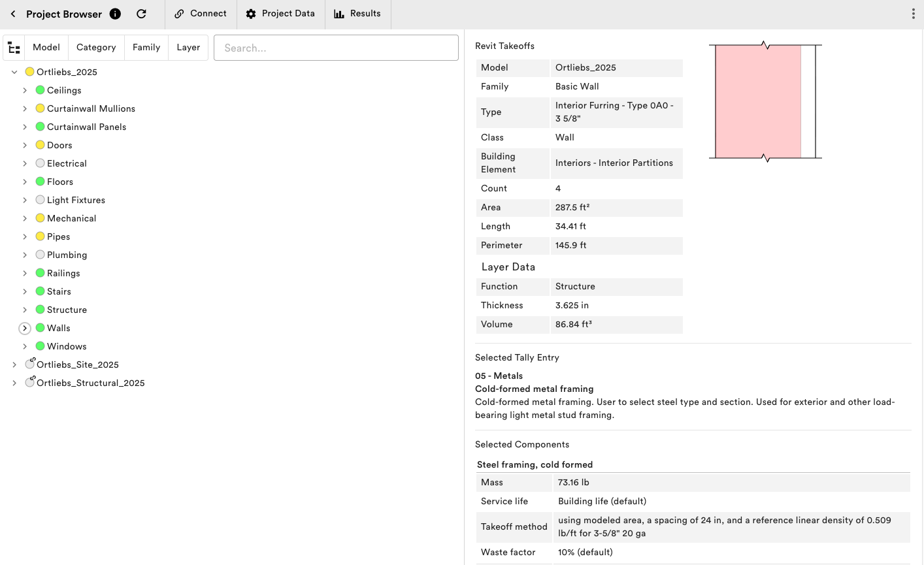Click the "287.5 ft²" area value
This screenshot has height=565, width=924.
pos(572,208)
